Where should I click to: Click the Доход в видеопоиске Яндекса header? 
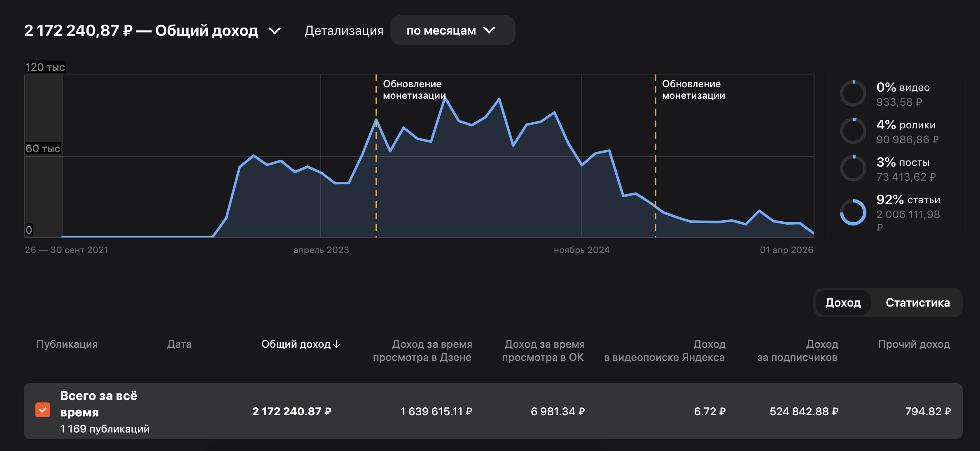664,351
